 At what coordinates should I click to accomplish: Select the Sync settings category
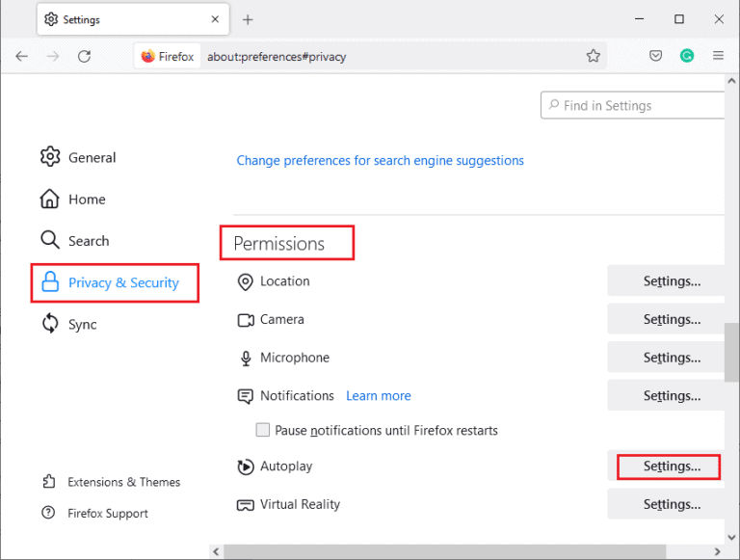pos(82,325)
